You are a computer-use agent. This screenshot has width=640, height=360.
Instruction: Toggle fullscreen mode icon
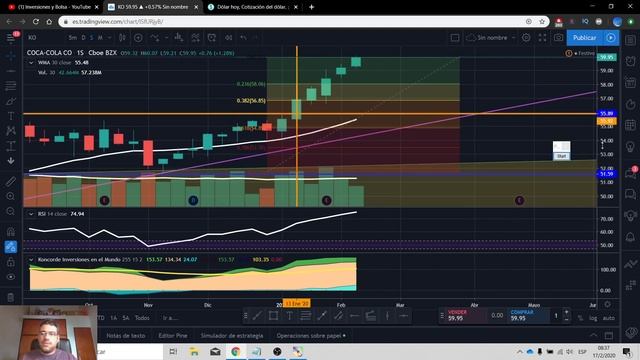pos(542,38)
